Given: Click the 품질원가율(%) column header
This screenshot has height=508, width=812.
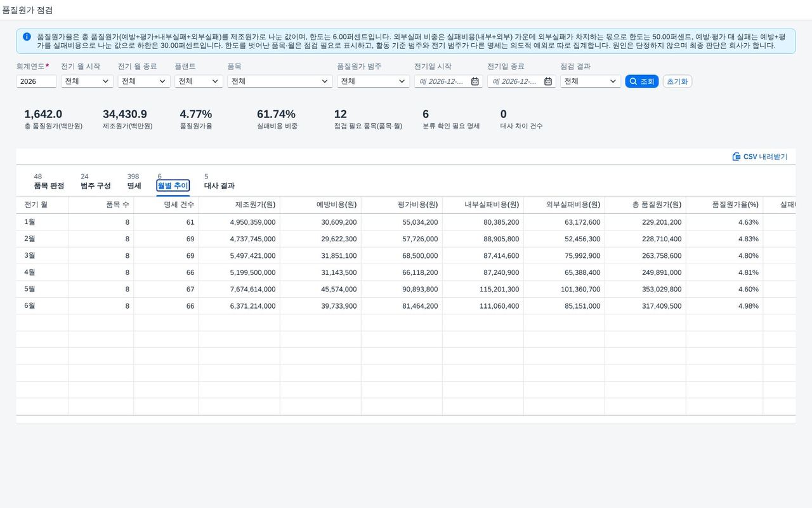Looking at the screenshot, I should pyautogui.click(x=724, y=204).
